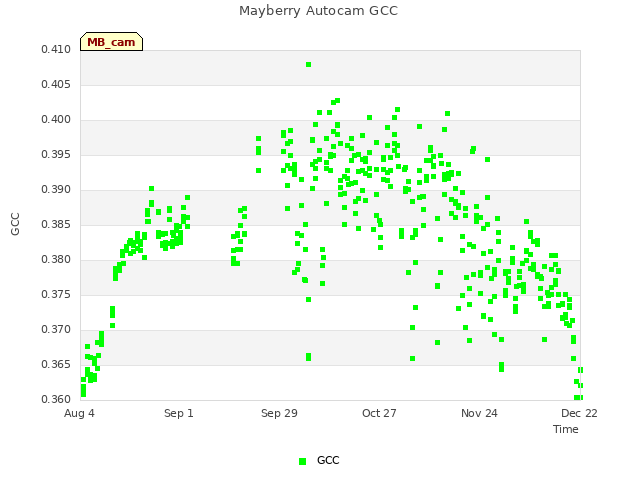Click the MB_cam label tag
Image resolution: width=640 pixels, height=480 pixels.
111,42
